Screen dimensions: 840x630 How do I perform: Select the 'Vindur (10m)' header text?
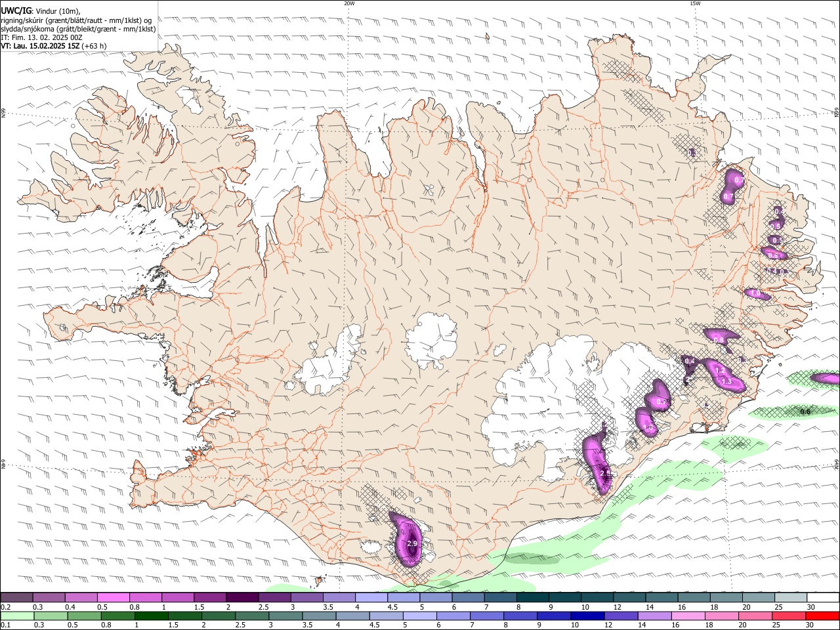click(58, 10)
